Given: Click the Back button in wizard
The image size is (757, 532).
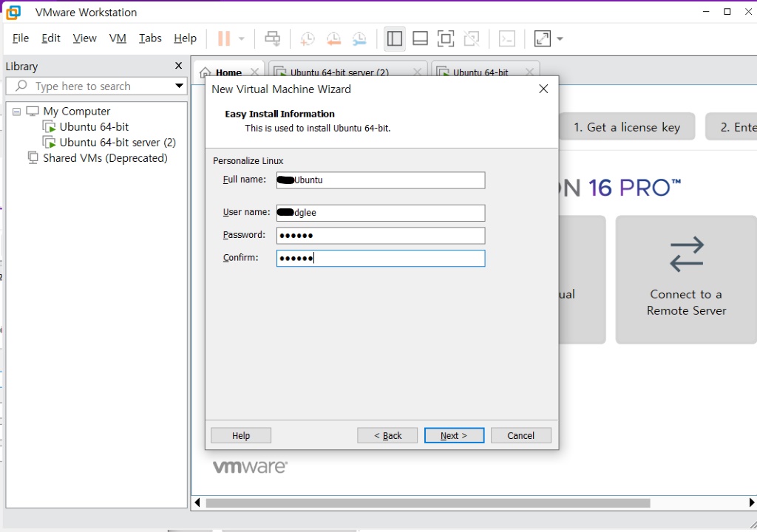Looking at the screenshot, I should pos(387,435).
